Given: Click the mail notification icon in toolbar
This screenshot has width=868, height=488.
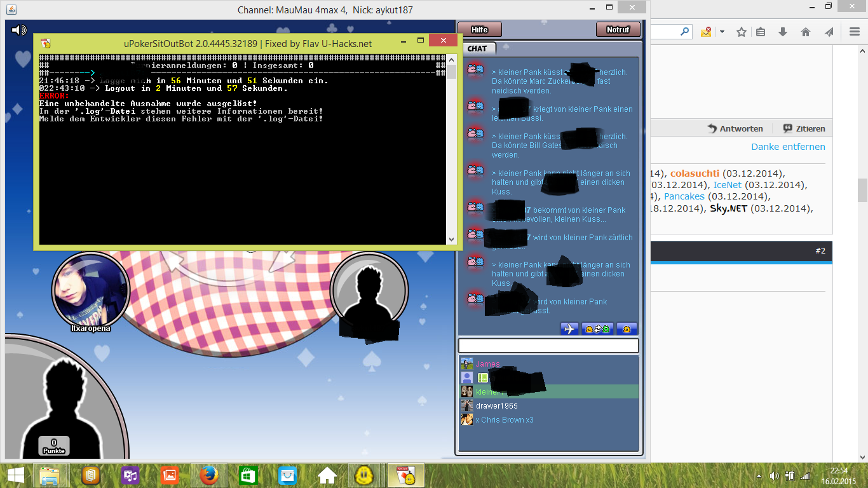Looking at the screenshot, I should click(x=706, y=32).
